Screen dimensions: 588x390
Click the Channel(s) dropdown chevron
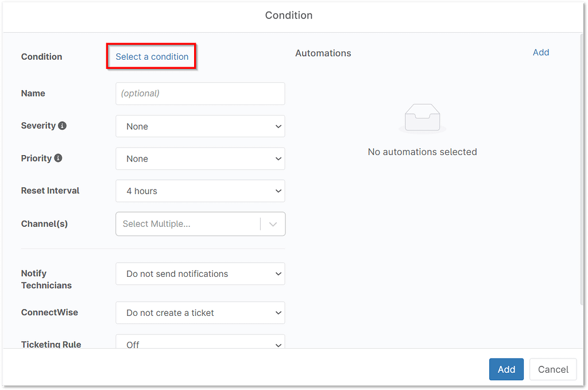coord(273,224)
